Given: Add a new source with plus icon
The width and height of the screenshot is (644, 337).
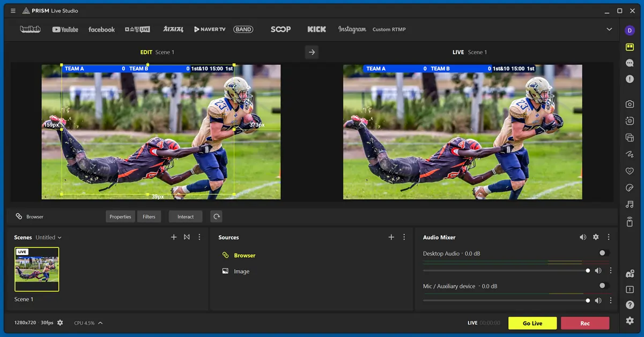Looking at the screenshot, I should (x=391, y=237).
